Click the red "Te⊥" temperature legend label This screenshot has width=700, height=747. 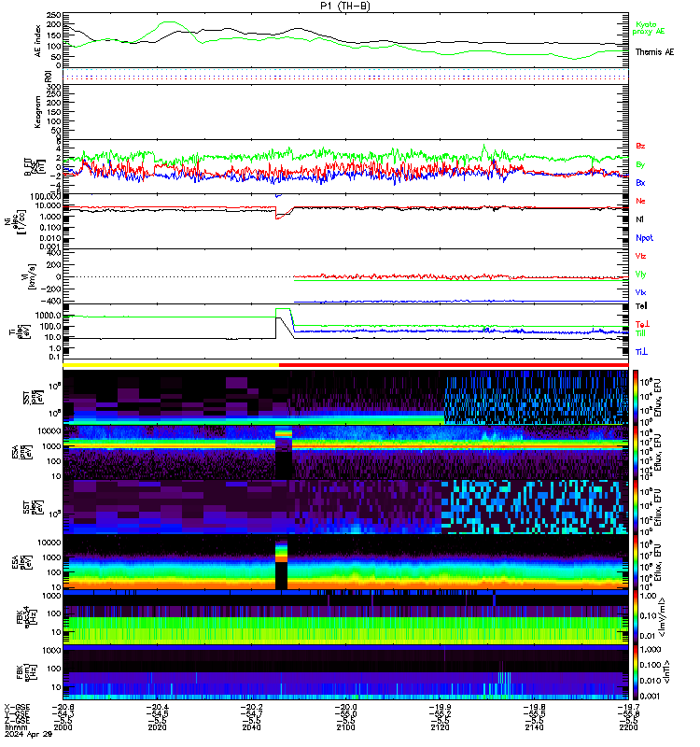(x=642, y=324)
